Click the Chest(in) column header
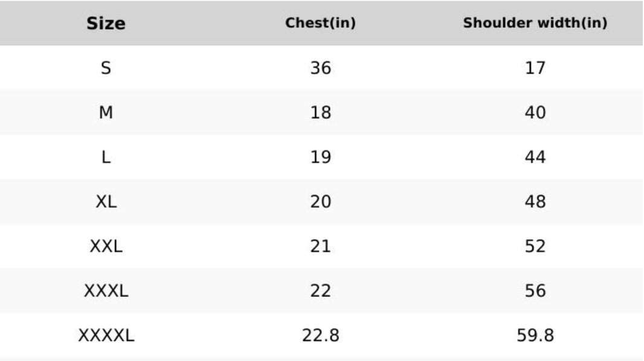 (x=320, y=23)
